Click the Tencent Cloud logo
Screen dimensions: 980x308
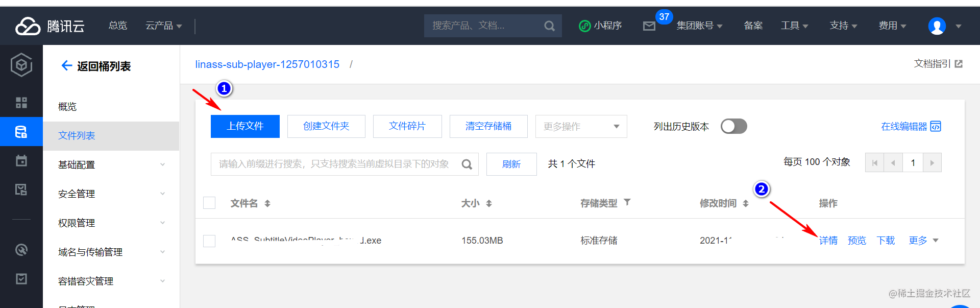pyautogui.click(x=50, y=26)
